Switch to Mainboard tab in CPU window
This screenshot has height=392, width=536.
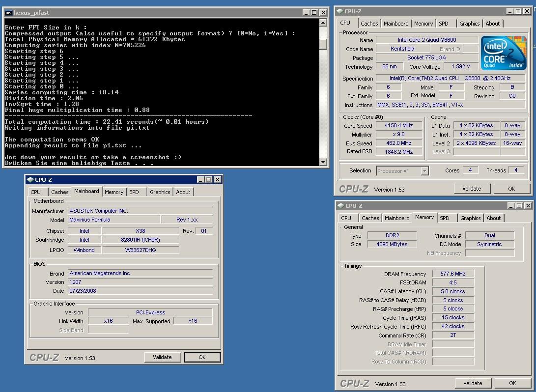396,24
